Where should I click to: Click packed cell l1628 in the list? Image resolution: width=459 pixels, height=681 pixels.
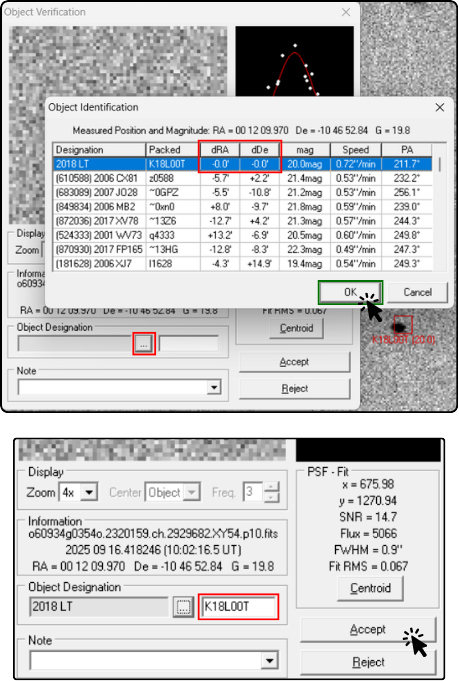pyautogui.click(x=173, y=264)
